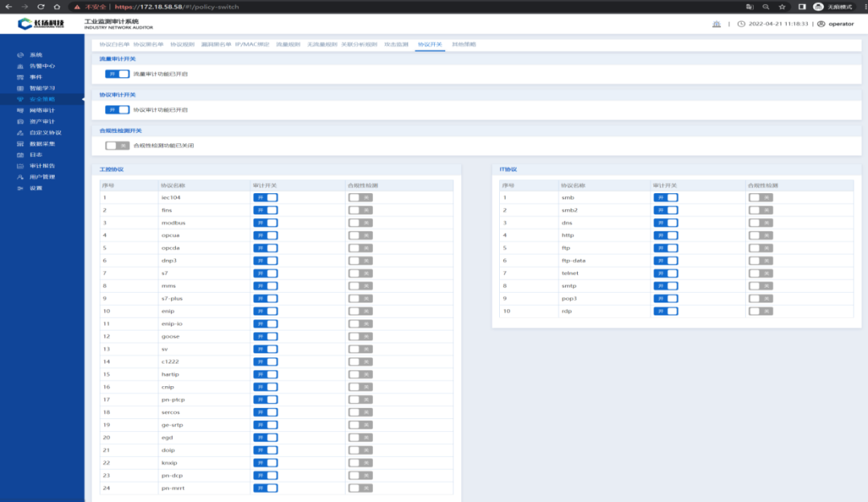Click the alarm siren icon in header
868x502 pixels.
tap(716, 24)
